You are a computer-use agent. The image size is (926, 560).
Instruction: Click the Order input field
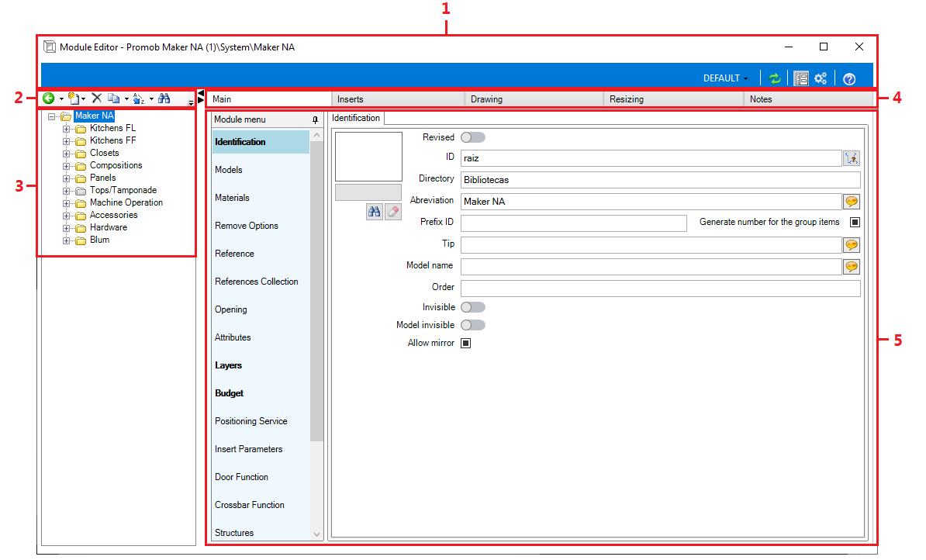coord(660,289)
